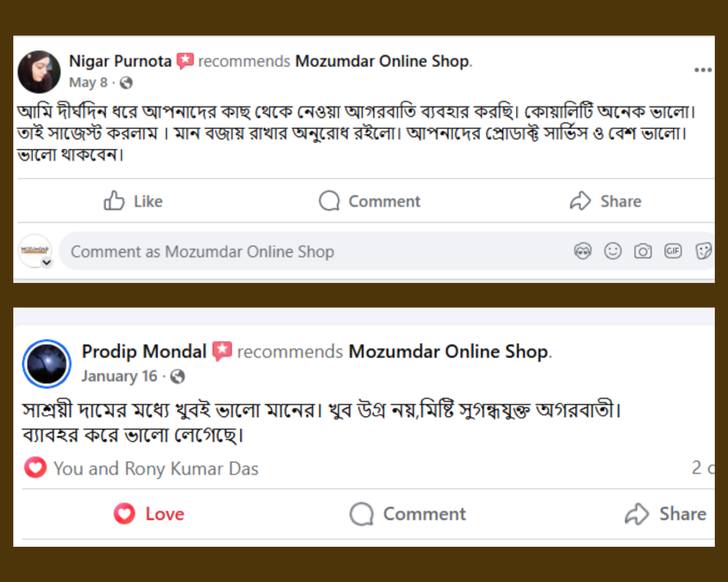This screenshot has height=582, width=728.
Task: Click the avatar sticker icon in comment box
Action: tap(582, 251)
